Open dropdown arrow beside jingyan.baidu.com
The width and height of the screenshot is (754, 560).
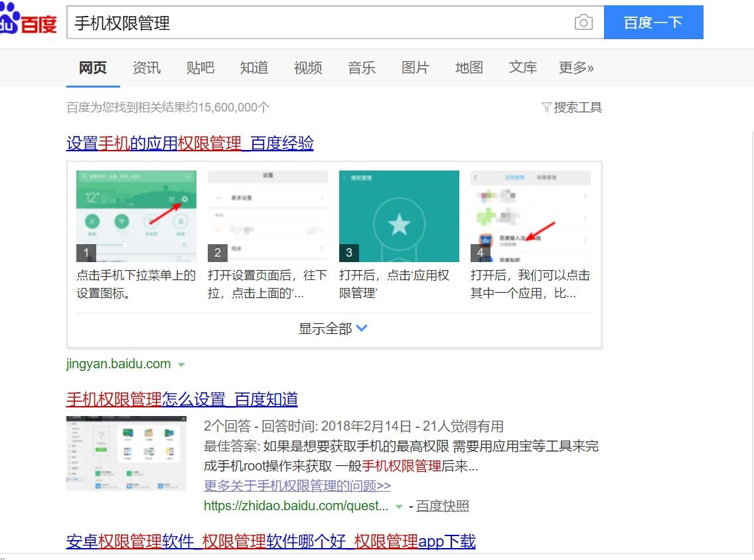(181, 365)
